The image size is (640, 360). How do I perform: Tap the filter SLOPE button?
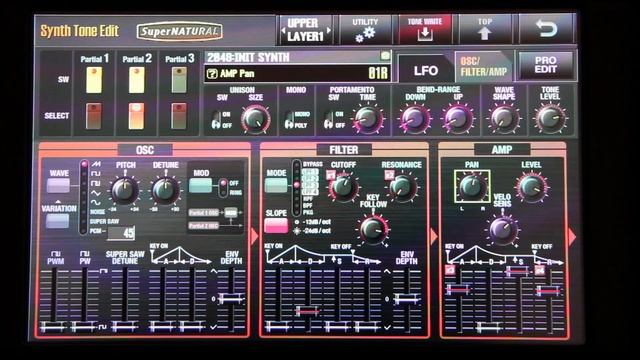(x=276, y=226)
